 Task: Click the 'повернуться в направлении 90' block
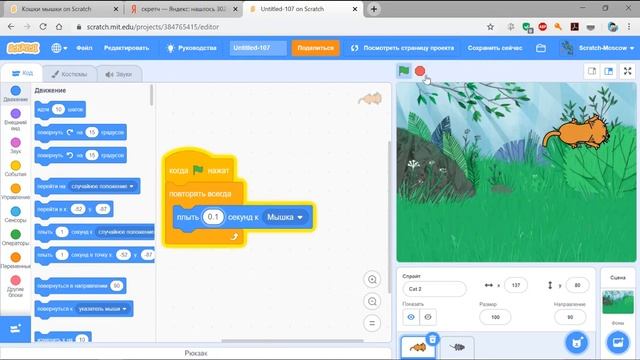pyautogui.click(x=80, y=286)
